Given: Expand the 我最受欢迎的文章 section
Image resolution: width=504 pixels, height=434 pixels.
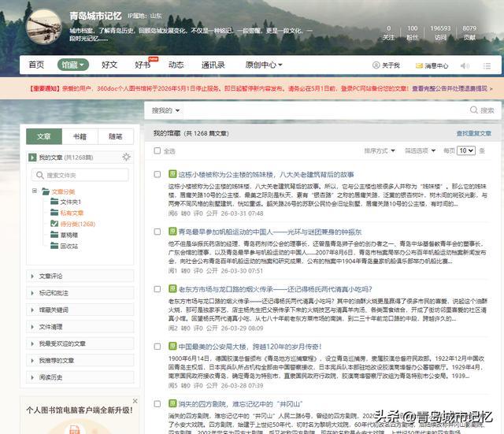Looking at the screenshot, I should (80, 343).
